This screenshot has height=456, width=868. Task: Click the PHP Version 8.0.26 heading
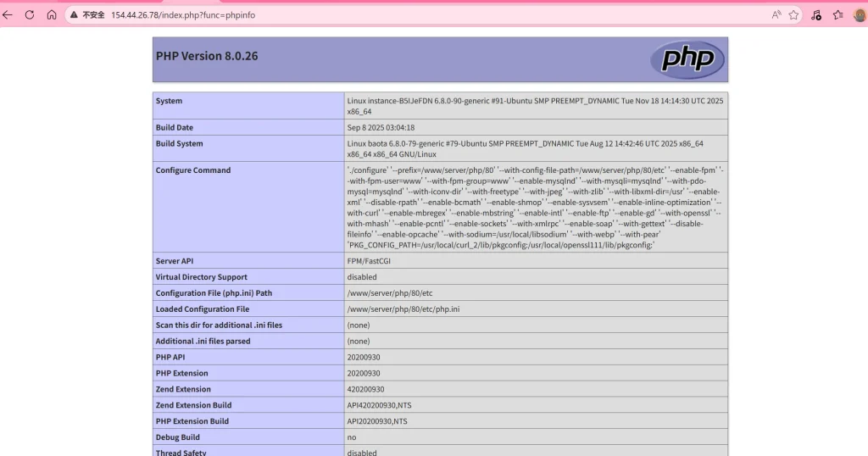coord(207,56)
